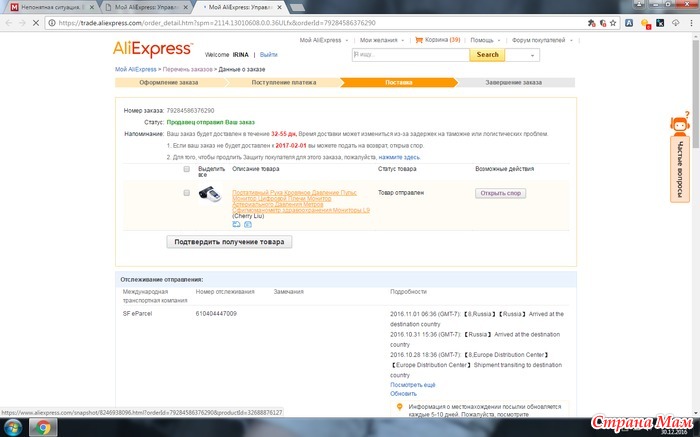Open Chrome's three-dot menu
Viewport: 700px width, 437px height.
[x=691, y=23]
